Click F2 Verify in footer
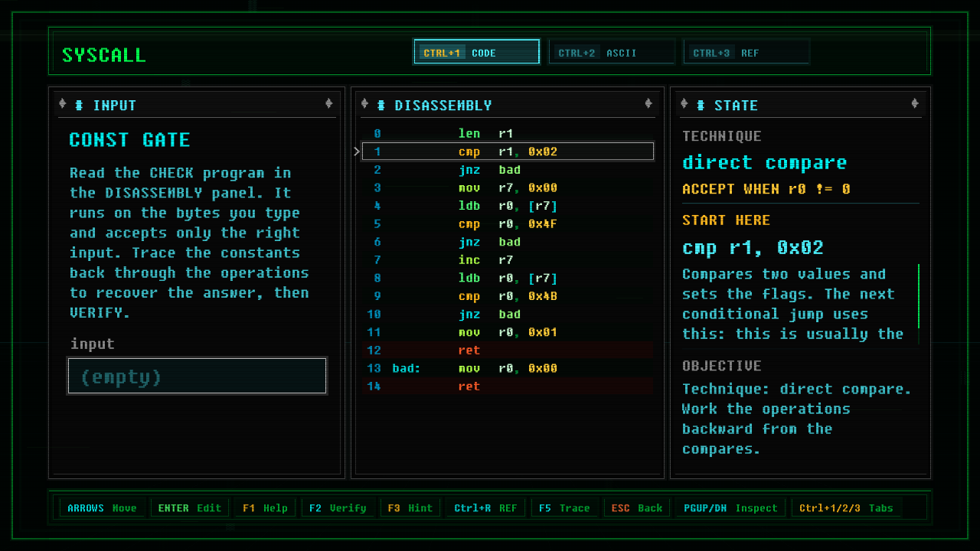The width and height of the screenshot is (980, 551). tap(337, 507)
